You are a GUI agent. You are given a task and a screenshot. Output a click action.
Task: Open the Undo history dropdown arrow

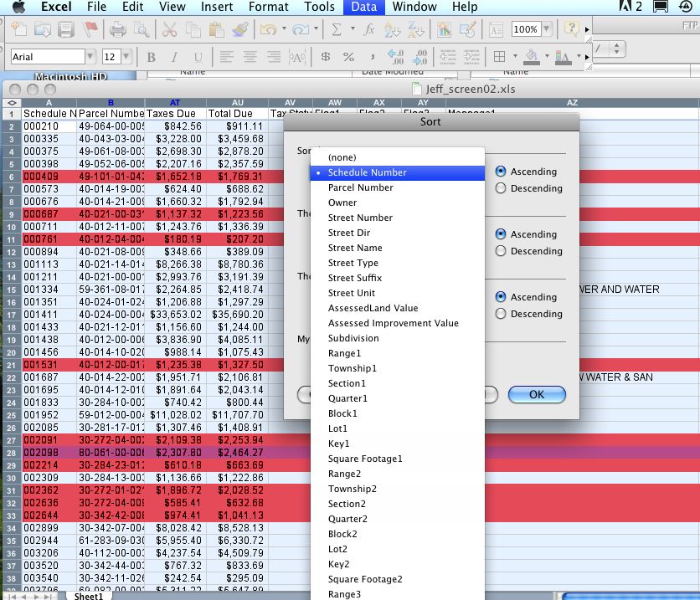coord(284,29)
